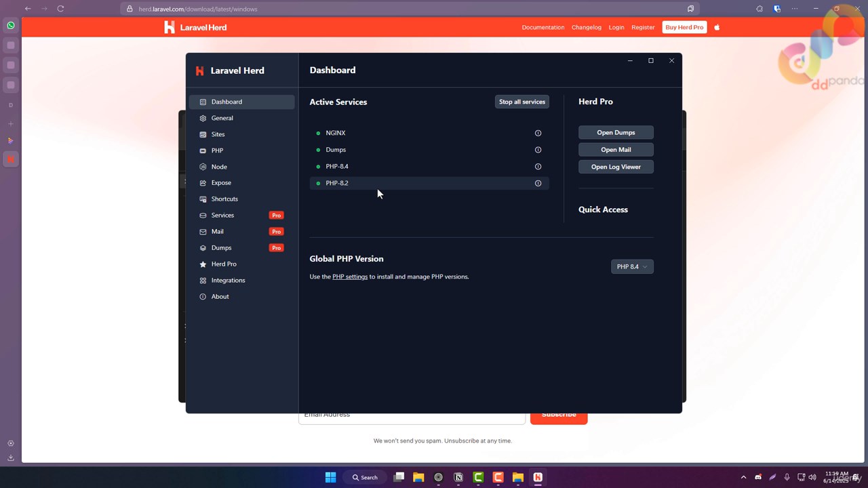868x488 pixels.
Task: Open the Changelog link on the website
Action: click(587, 27)
